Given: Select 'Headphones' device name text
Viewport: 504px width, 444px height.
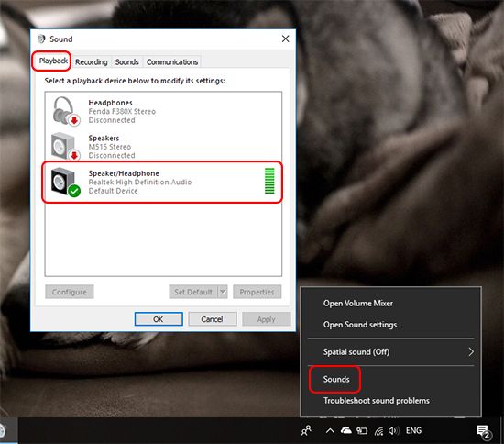Looking at the screenshot, I should (x=110, y=103).
